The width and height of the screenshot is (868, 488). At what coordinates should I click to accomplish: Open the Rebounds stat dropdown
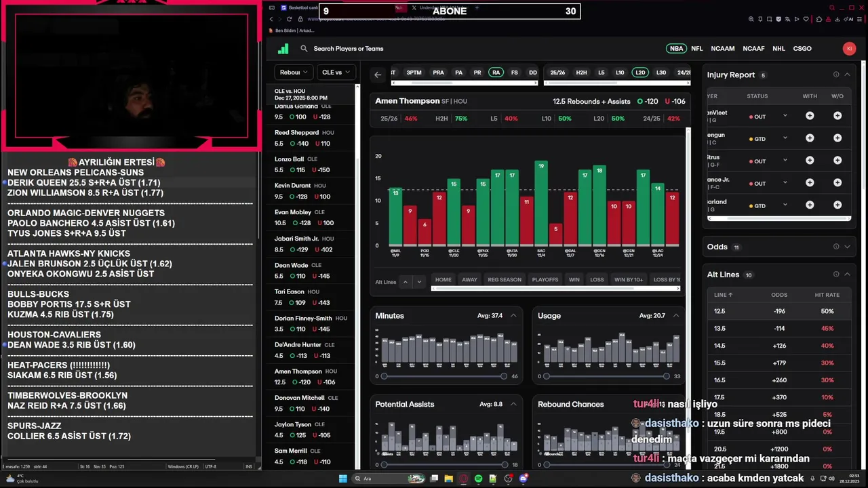click(294, 73)
